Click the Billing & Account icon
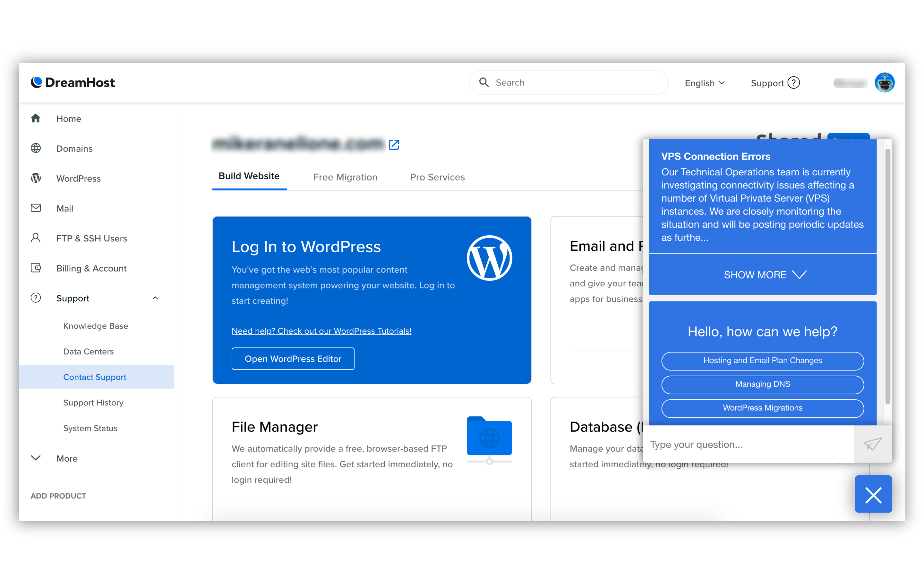This screenshot has width=924, height=584. tap(37, 268)
